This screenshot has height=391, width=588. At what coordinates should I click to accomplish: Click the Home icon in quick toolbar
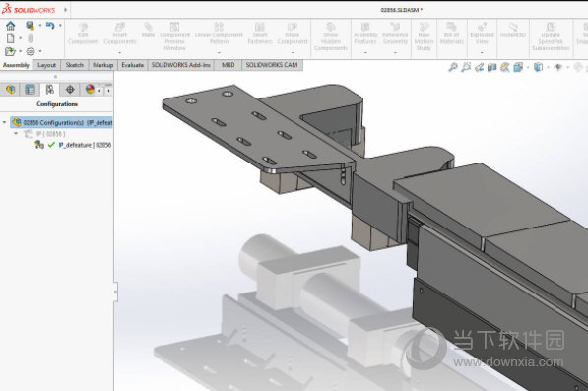(x=11, y=26)
